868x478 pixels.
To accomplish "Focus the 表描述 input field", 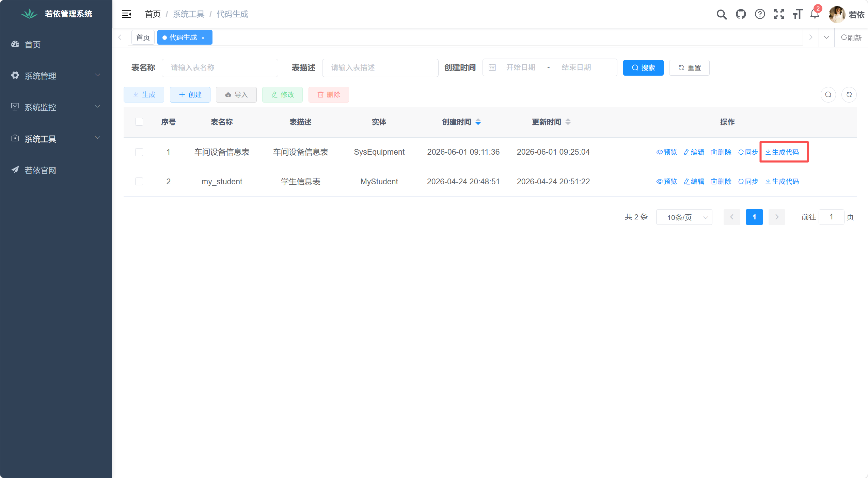I will click(x=380, y=68).
